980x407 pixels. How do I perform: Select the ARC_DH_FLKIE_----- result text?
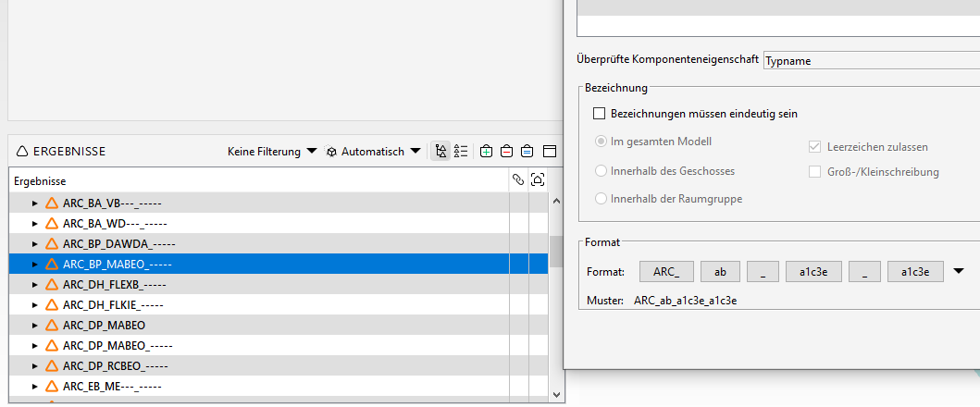(113, 305)
